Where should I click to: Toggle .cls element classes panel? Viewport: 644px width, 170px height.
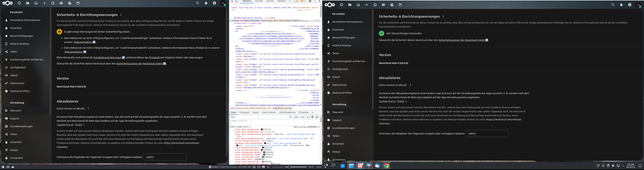[303, 117]
